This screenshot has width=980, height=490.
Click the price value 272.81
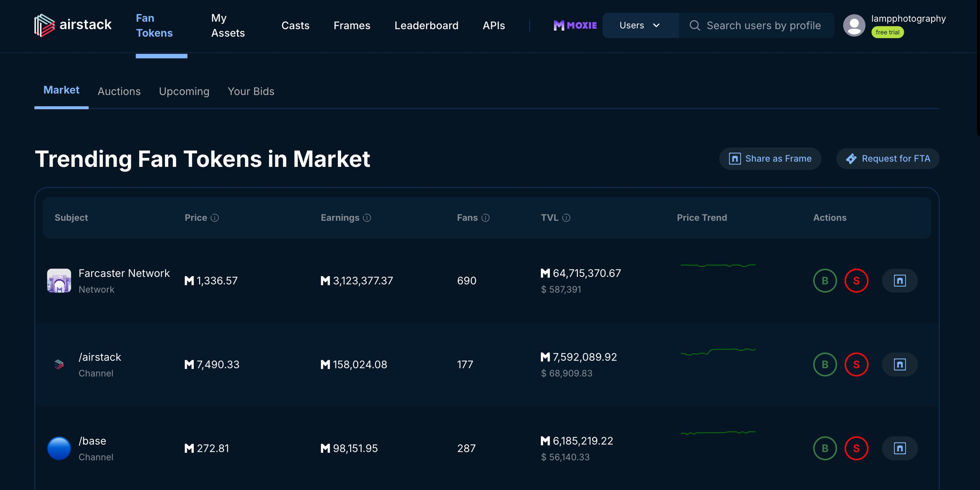click(x=213, y=448)
